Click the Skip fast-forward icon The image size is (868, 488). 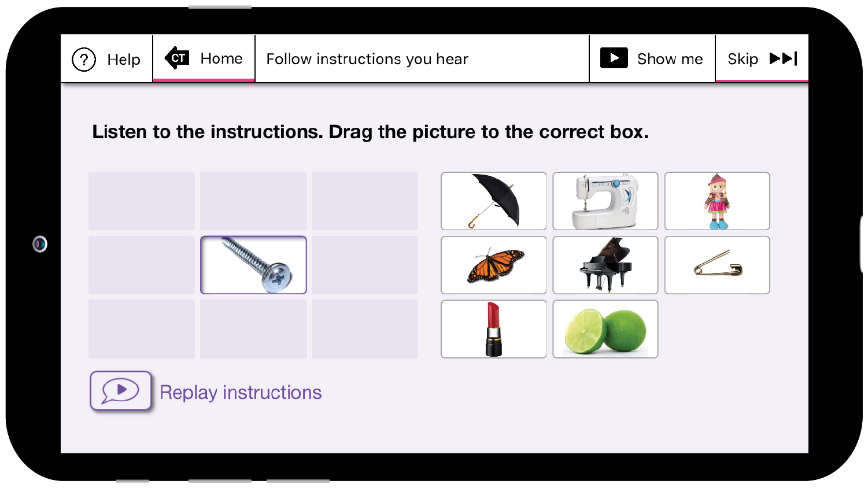(784, 58)
